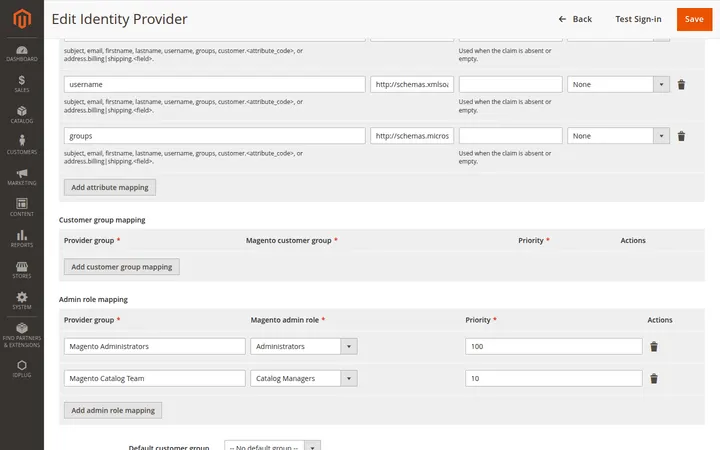Click the Magento logo icon
Image resolution: width=720 pixels, height=450 pixels.
22,19
